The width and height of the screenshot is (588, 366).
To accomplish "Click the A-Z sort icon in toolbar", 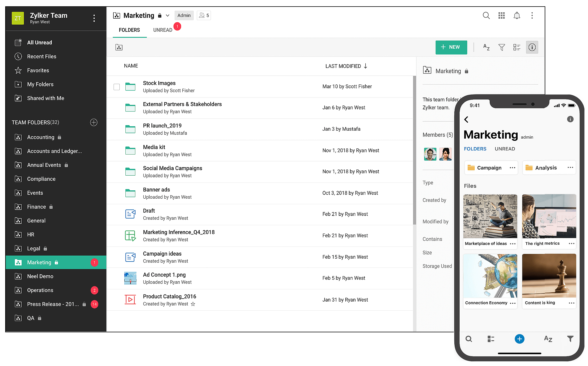I will (486, 47).
